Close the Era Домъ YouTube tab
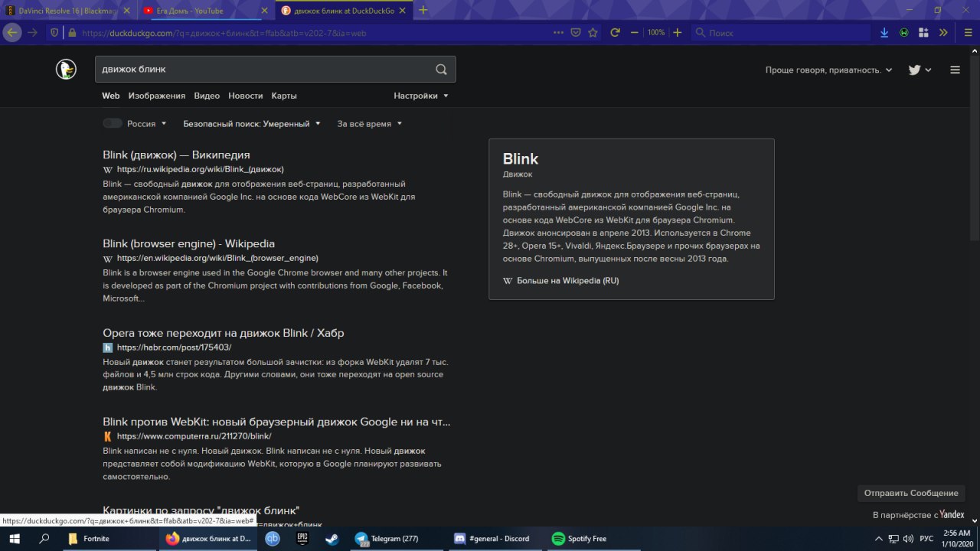 click(265, 11)
